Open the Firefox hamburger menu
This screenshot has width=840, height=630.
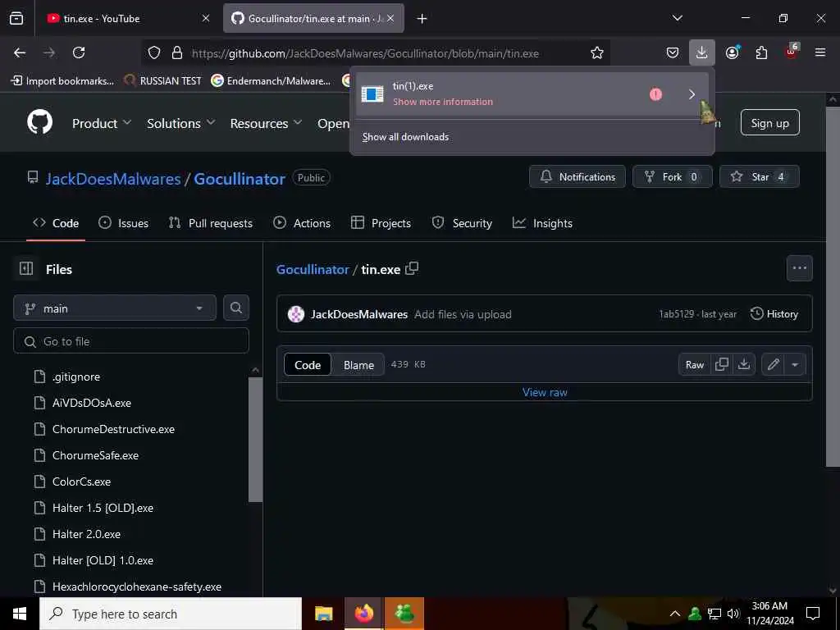tap(819, 52)
